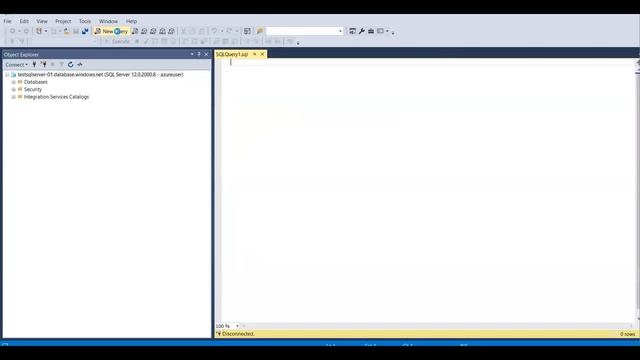Expand Integration Services Catalogs folder

[13, 97]
